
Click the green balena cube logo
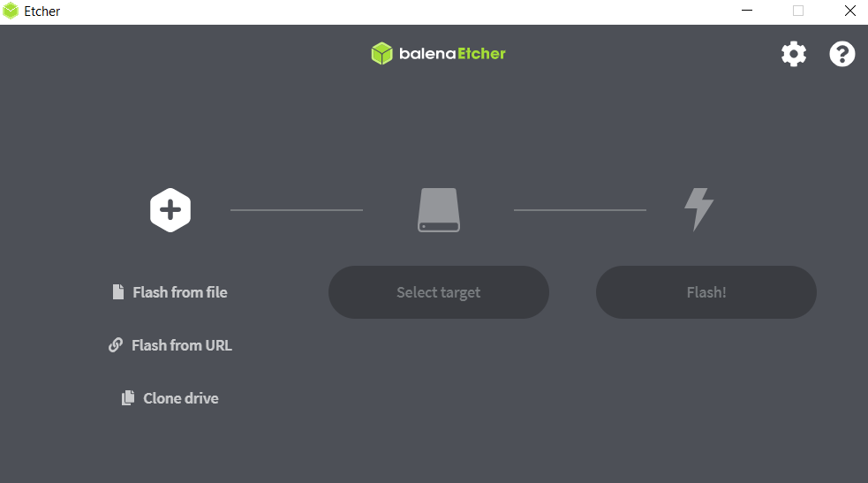click(x=382, y=54)
